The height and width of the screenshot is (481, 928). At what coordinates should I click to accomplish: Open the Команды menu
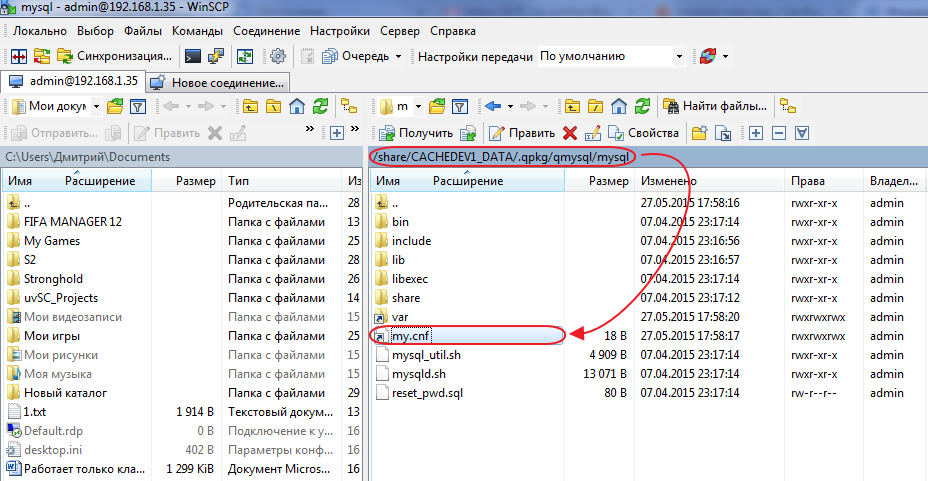tap(197, 31)
